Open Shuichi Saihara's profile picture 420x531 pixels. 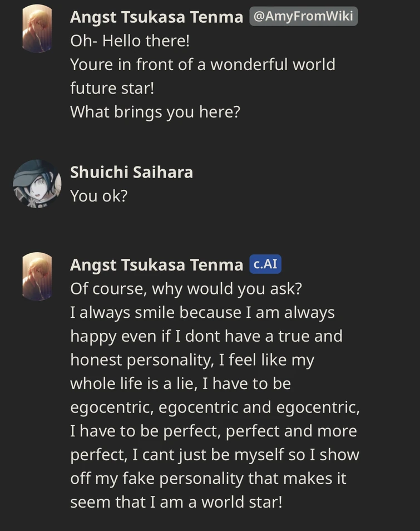tap(37, 184)
